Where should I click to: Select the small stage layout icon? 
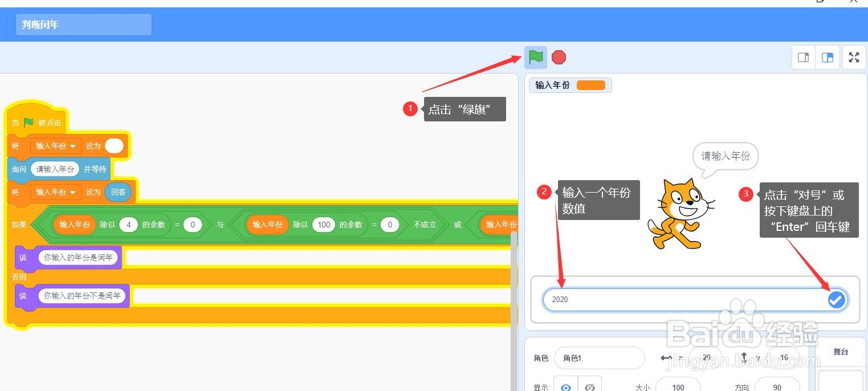804,57
